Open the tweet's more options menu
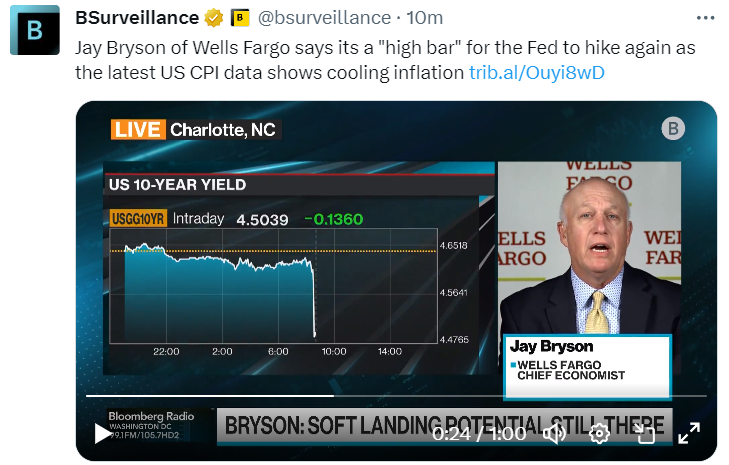Screen dimensions: 729x465 [706, 18]
